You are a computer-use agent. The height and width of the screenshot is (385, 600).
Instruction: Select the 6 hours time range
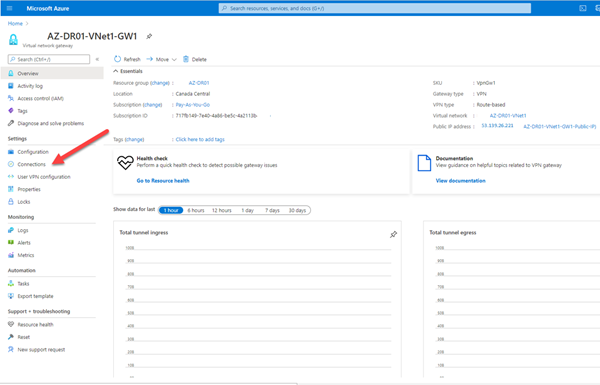(196, 210)
